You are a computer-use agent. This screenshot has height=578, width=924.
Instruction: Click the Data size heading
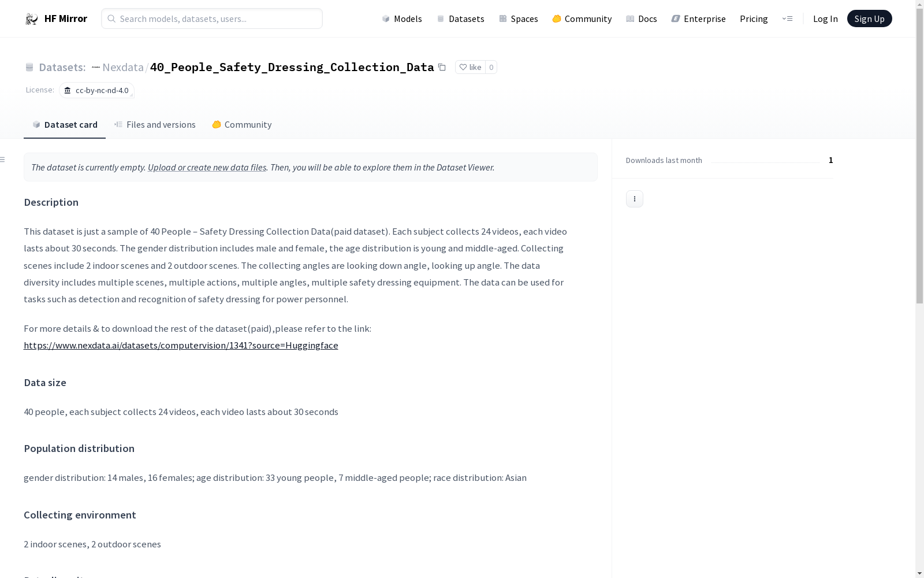click(x=45, y=383)
